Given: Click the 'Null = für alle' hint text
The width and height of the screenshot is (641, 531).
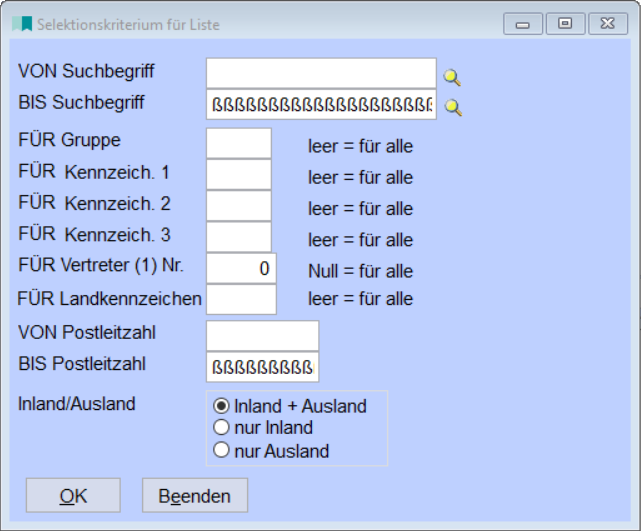Looking at the screenshot, I should (361, 271).
